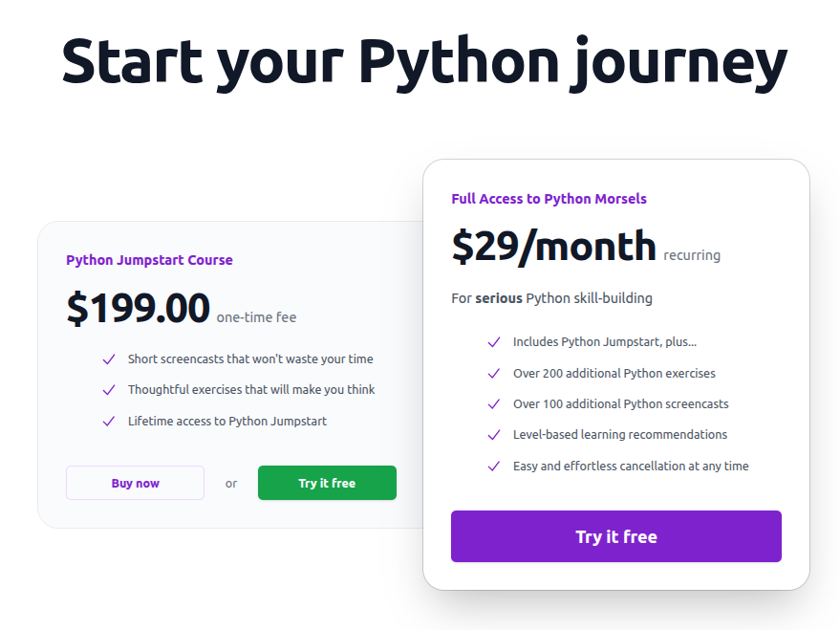Click 'Easy and effortless cancellation at any time' text
The image size is (840, 630).
(631, 467)
